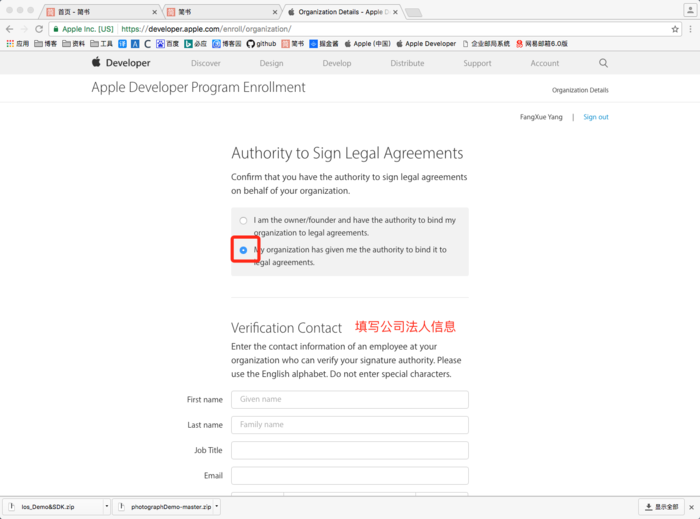The height and width of the screenshot is (519, 700).
Task: Reload the page with refresh icon
Action: [x=39, y=29]
